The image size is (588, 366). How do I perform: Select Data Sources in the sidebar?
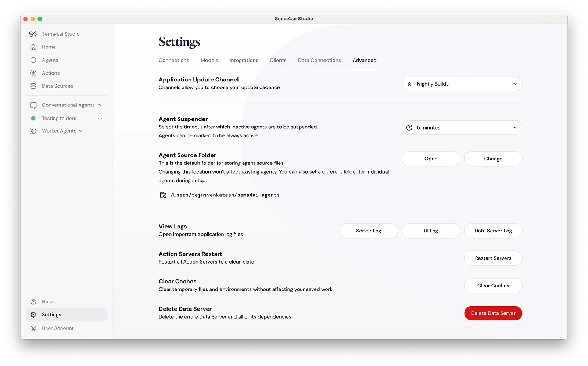[57, 86]
